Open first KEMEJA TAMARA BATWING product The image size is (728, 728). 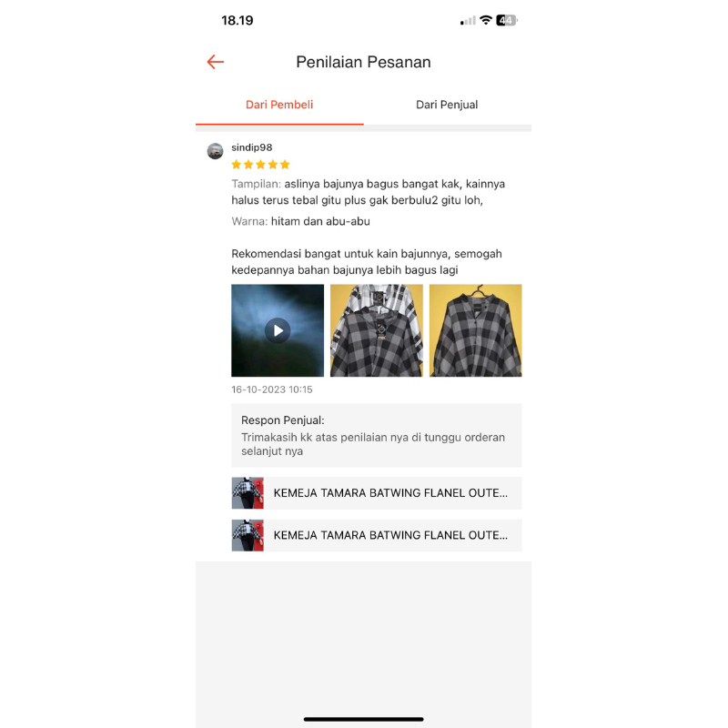377,492
